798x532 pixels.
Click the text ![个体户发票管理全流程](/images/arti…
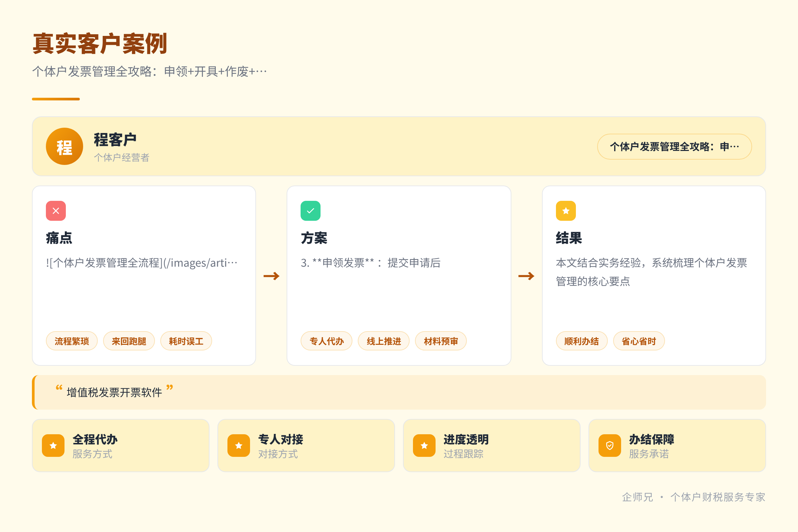[142, 263]
